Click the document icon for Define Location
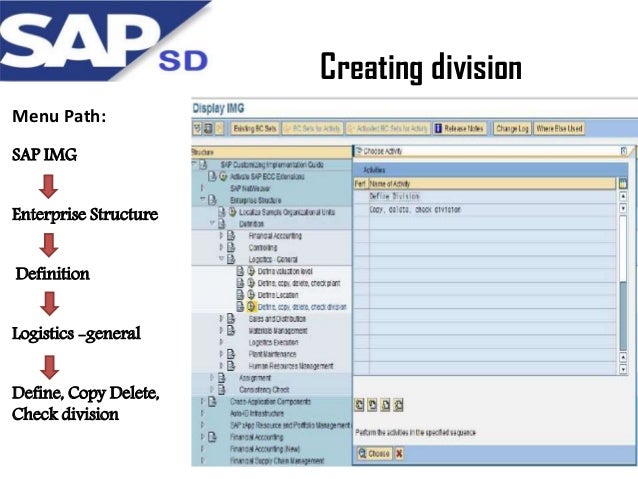638x479 pixels. click(240, 295)
